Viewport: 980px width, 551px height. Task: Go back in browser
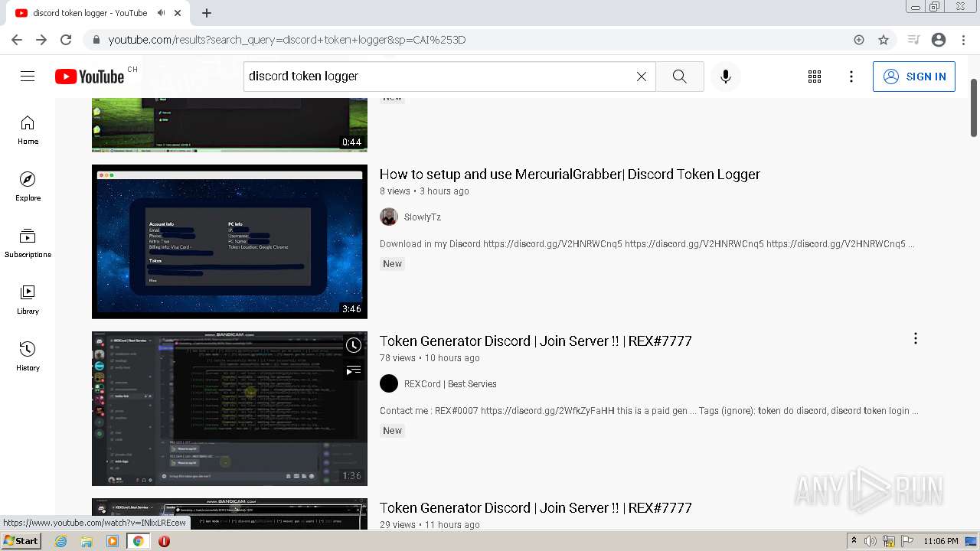(x=16, y=40)
